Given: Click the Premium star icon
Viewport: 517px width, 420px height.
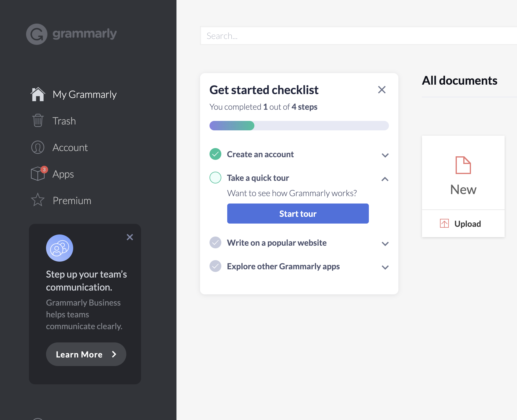Looking at the screenshot, I should [x=38, y=200].
